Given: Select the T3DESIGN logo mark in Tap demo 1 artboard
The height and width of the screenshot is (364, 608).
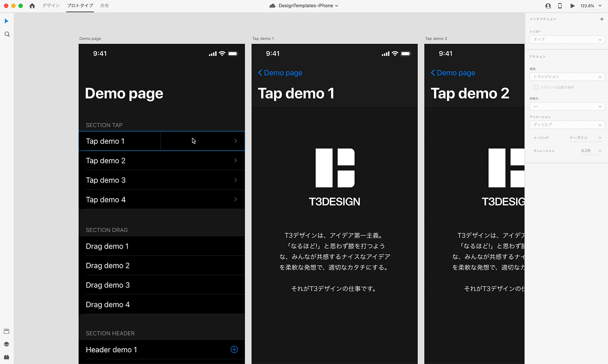Looking at the screenshot, I should click(335, 168).
